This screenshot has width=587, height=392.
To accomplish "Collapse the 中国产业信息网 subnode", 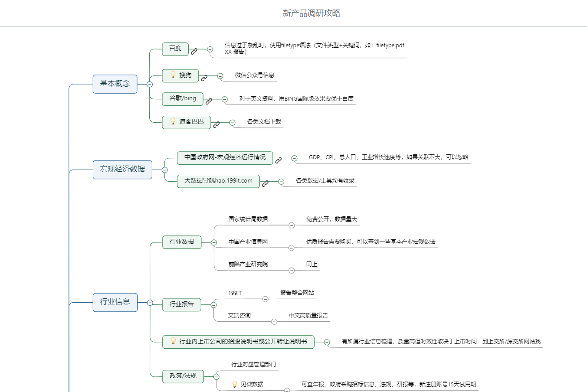I will [291, 248].
